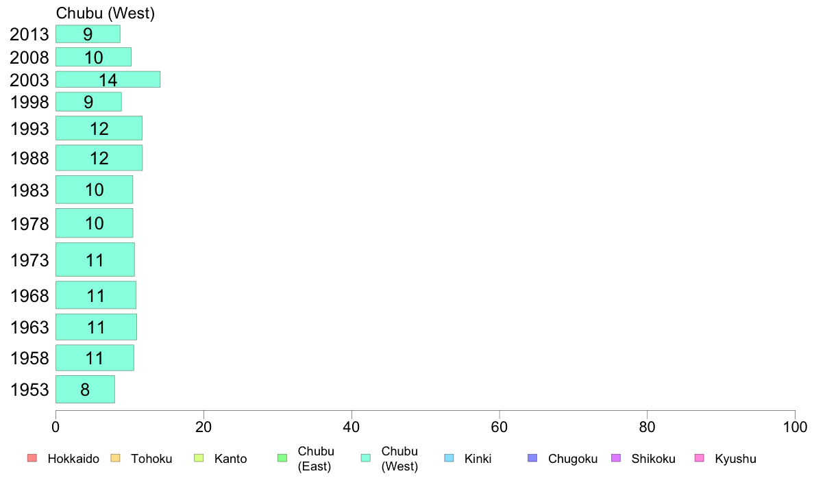This screenshot has width=814, height=504.
Task: Select the 2003 bar showing 14
Action: (x=108, y=79)
